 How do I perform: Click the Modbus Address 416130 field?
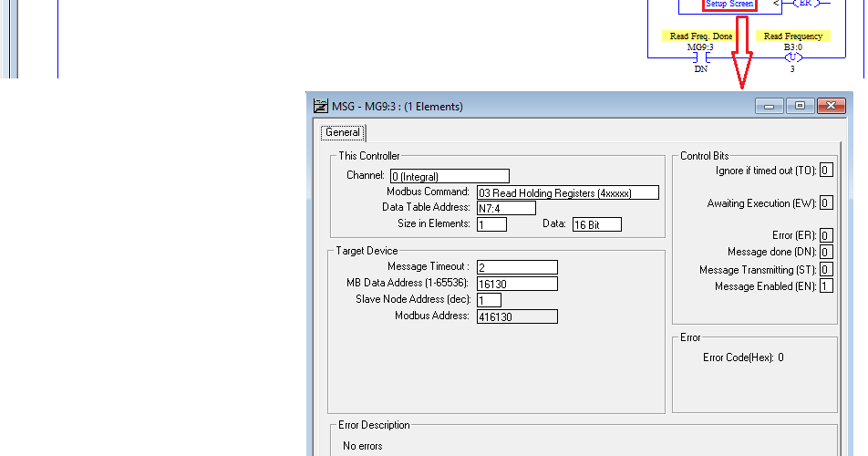click(517, 316)
